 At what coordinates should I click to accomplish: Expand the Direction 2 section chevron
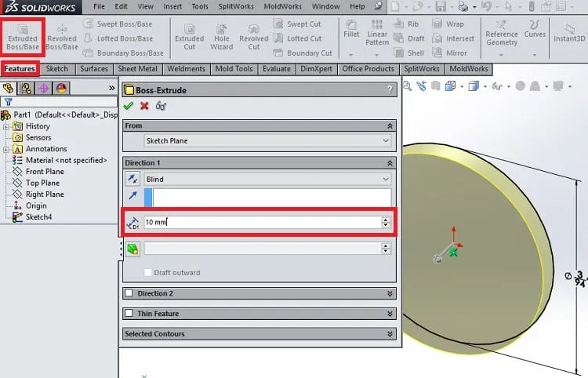pos(390,293)
